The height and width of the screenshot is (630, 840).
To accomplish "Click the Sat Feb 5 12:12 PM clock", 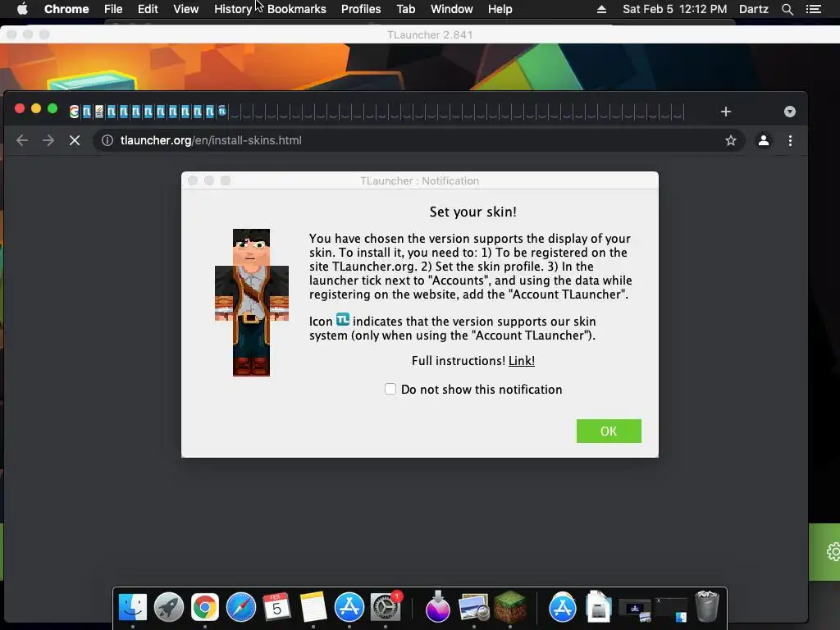I will [x=675, y=9].
